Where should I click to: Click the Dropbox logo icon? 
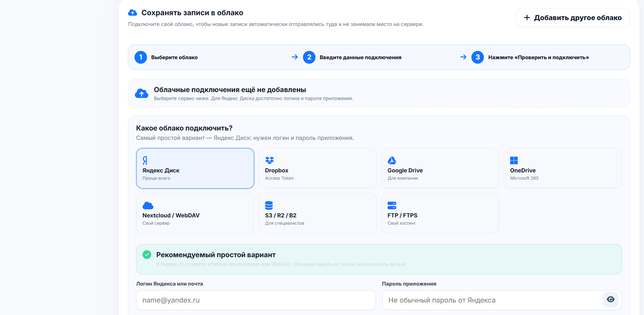point(269,160)
